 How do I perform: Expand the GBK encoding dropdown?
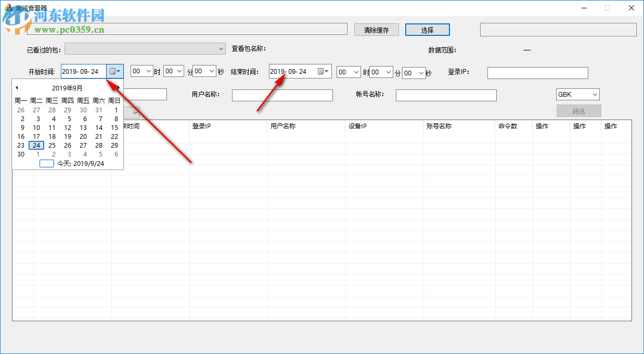point(595,95)
